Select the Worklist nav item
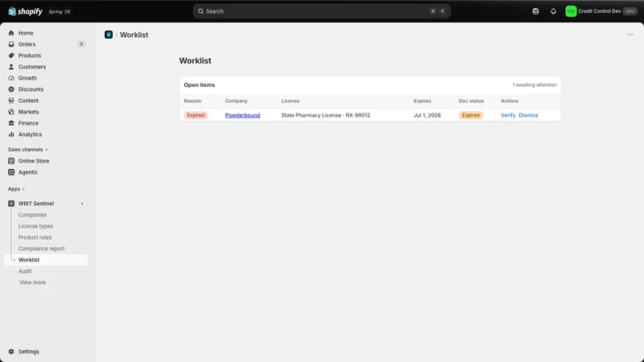Image resolution: width=644 pixels, height=362 pixels. click(x=46, y=260)
